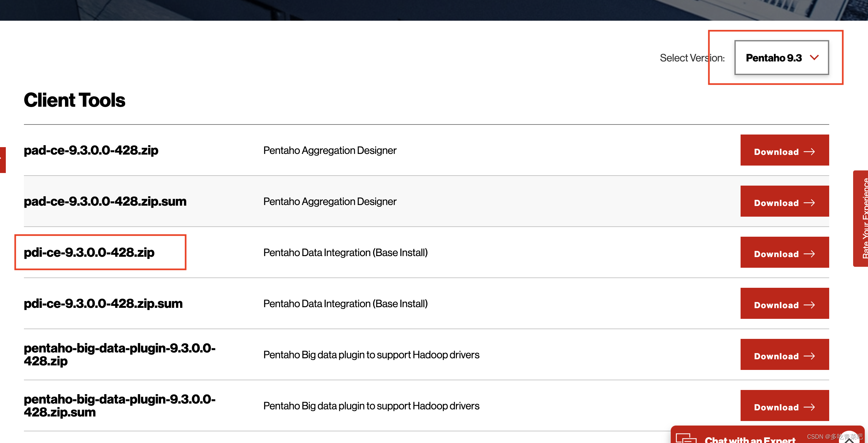Click arrow icon on big-data-plugin zip Download button
Screen dimensions: 868x443
pyautogui.click(x=809, y=356)
